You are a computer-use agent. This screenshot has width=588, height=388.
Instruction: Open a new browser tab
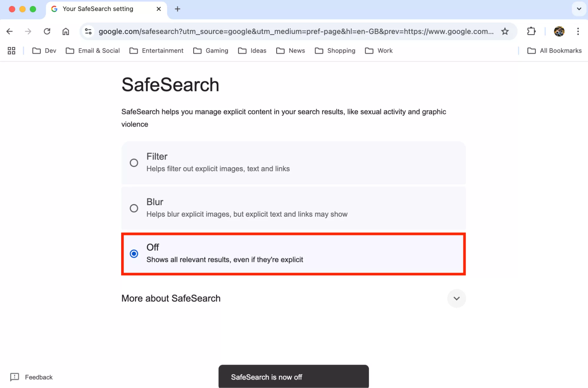pyautogui.click(x=177, y=9)
